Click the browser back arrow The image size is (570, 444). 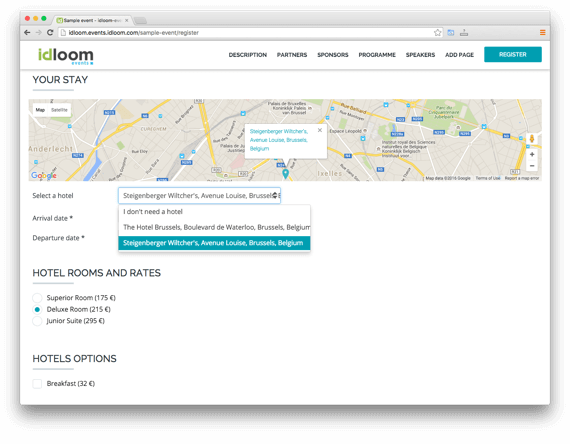click(x=27, y=32)
